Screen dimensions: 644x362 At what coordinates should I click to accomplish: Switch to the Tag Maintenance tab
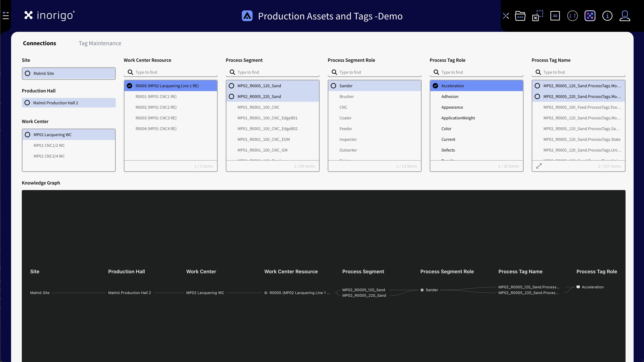click(x=100, y=43)
